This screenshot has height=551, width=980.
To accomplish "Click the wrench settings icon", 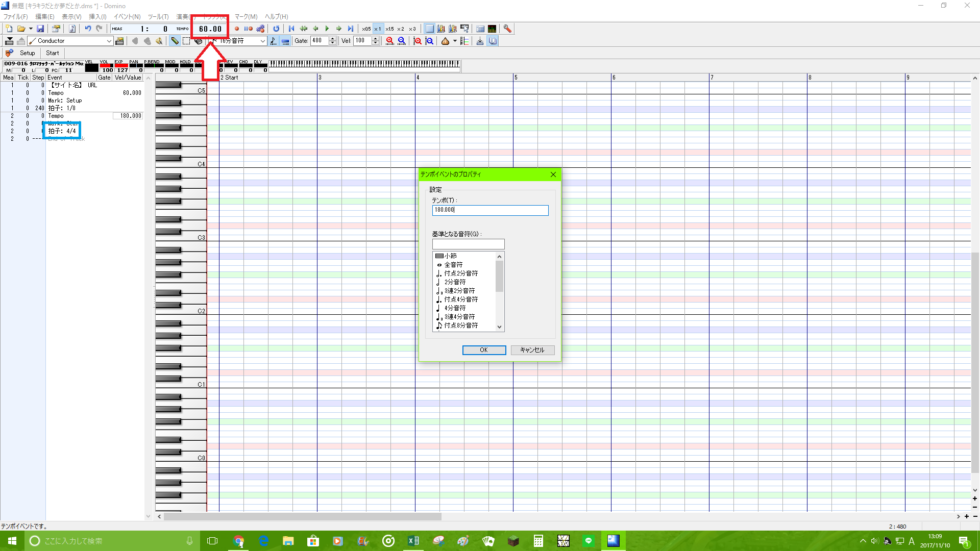I will tap(507, 29).
